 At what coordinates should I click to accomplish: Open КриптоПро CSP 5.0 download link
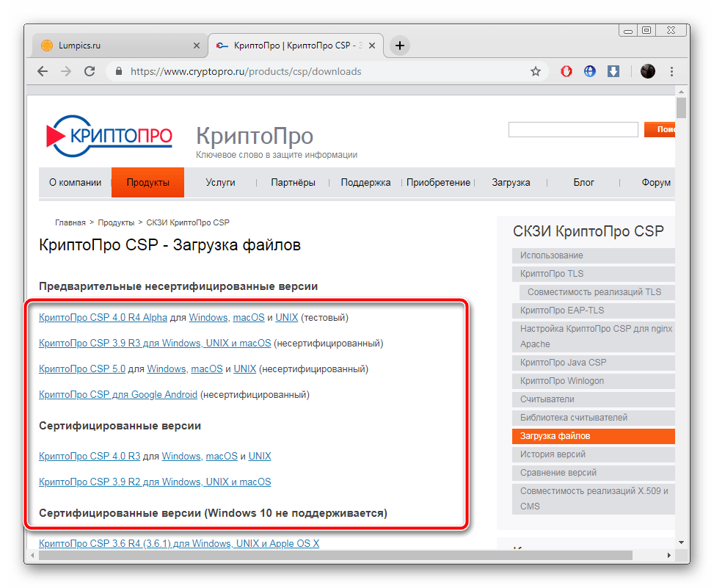[83, 369]
